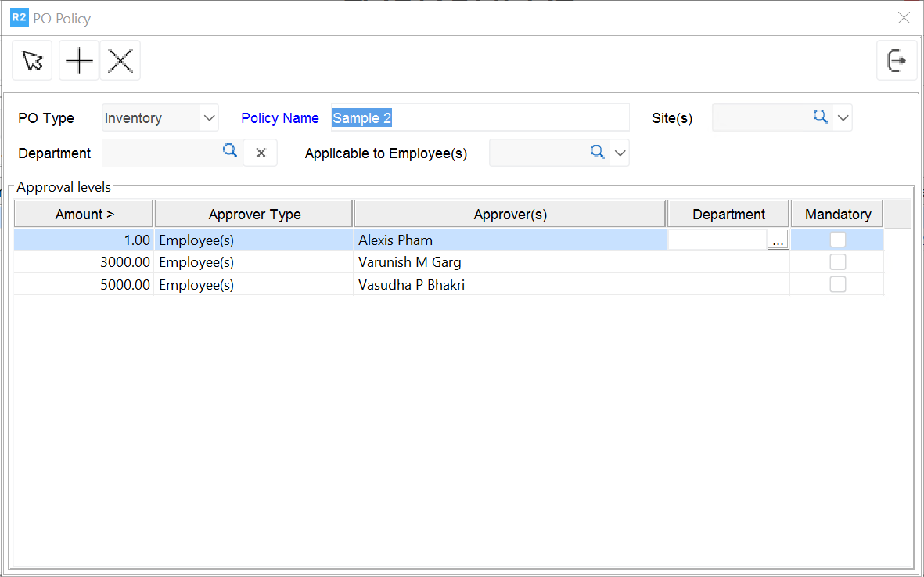Click the Amount > column header

coord(84,214)
